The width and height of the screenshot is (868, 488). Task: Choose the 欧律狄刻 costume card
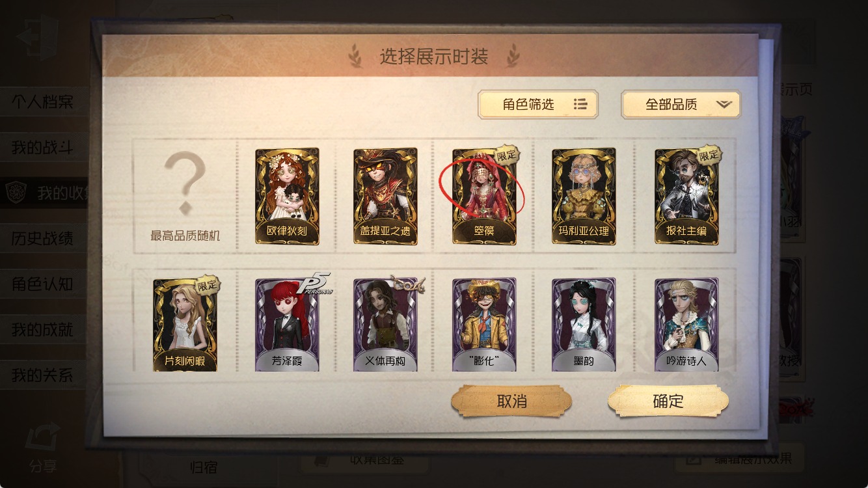pos(287,196)
